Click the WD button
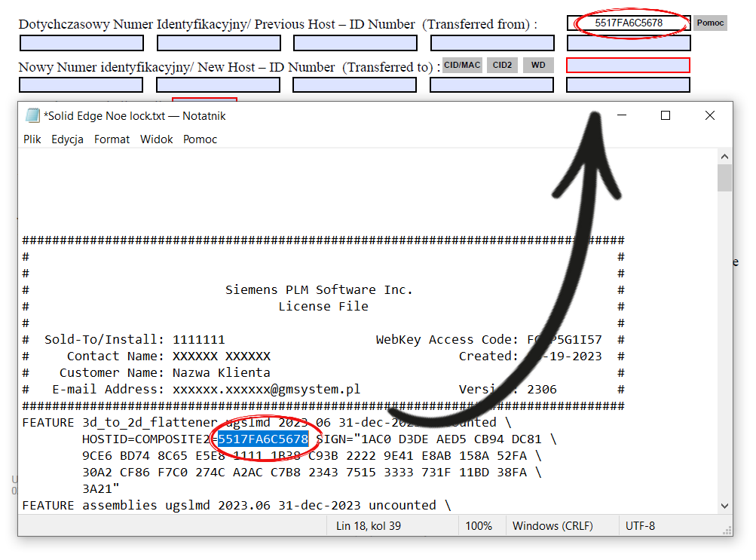This screenshot has width=756, height=560. pos(538,65)
